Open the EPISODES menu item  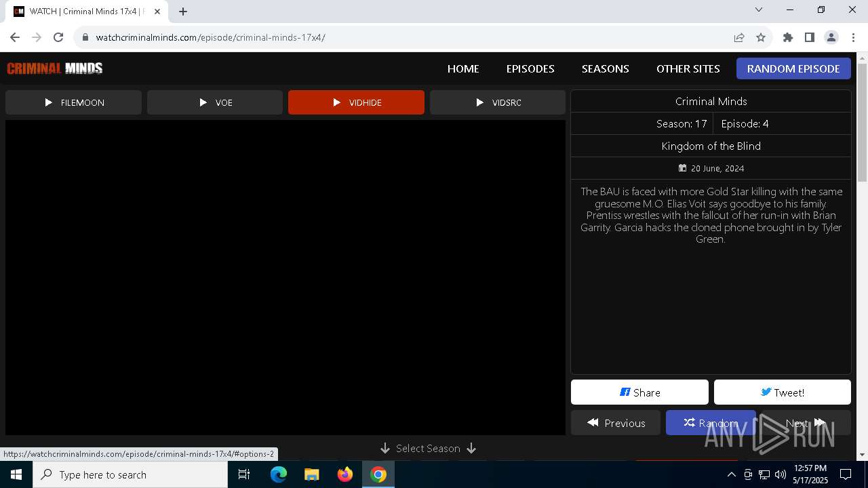pos(530,68)
